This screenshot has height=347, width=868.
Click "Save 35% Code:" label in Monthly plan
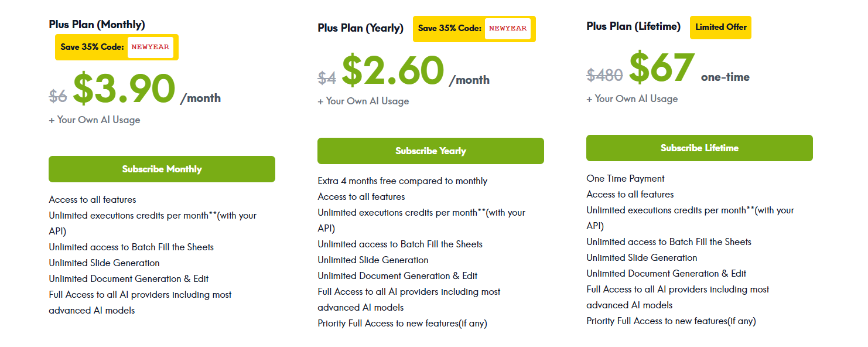(x=92, y=47)
